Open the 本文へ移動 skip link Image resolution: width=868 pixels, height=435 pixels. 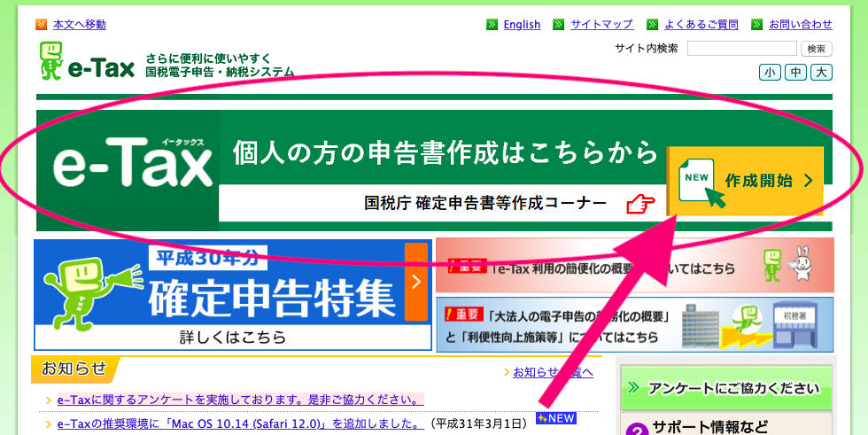(79, 24)
